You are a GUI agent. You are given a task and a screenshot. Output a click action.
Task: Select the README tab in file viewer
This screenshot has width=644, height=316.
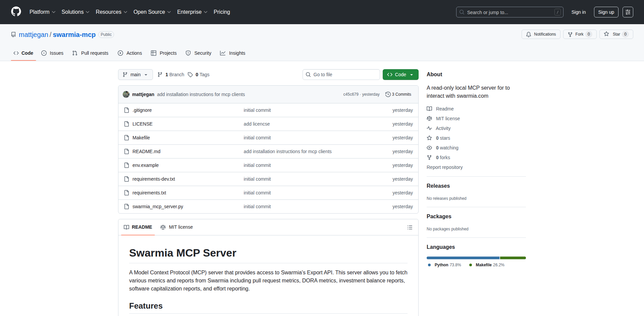138,227
